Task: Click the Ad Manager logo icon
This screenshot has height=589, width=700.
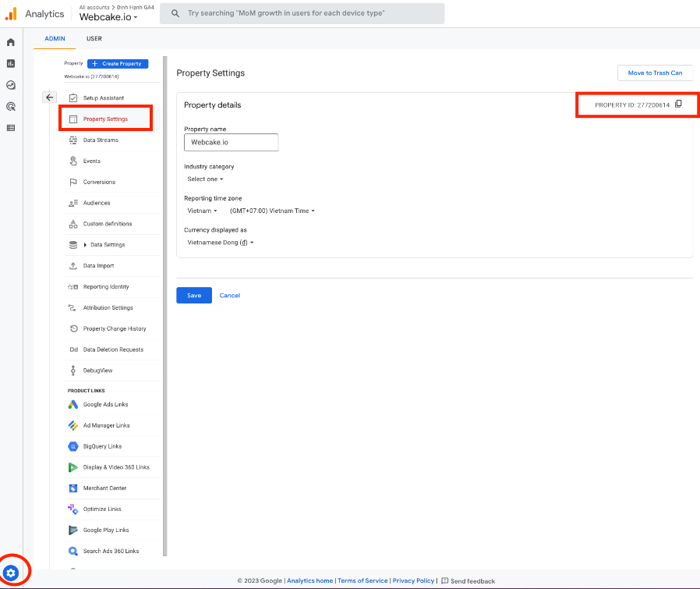Action: [72, 425]
